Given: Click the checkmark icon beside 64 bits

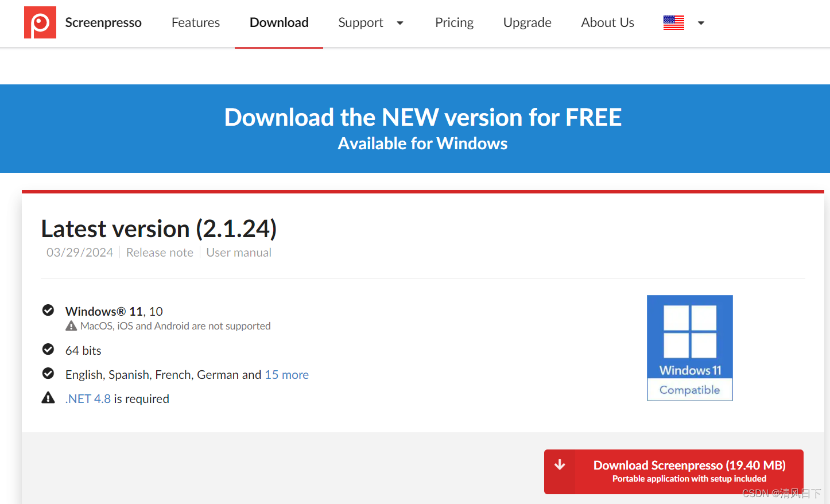Looking at the screenshot, I should pos(48,349).
